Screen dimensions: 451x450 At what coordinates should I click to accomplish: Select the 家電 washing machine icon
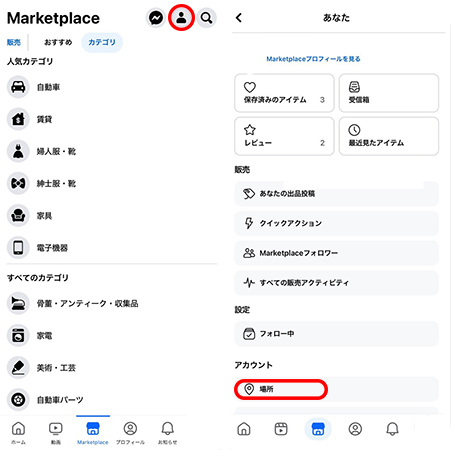(x=18, y=335)
